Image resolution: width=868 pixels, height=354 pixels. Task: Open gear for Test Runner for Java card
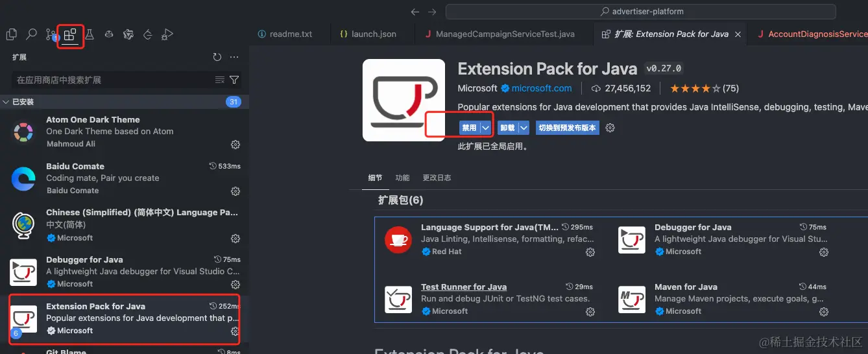tap(590, 311)
